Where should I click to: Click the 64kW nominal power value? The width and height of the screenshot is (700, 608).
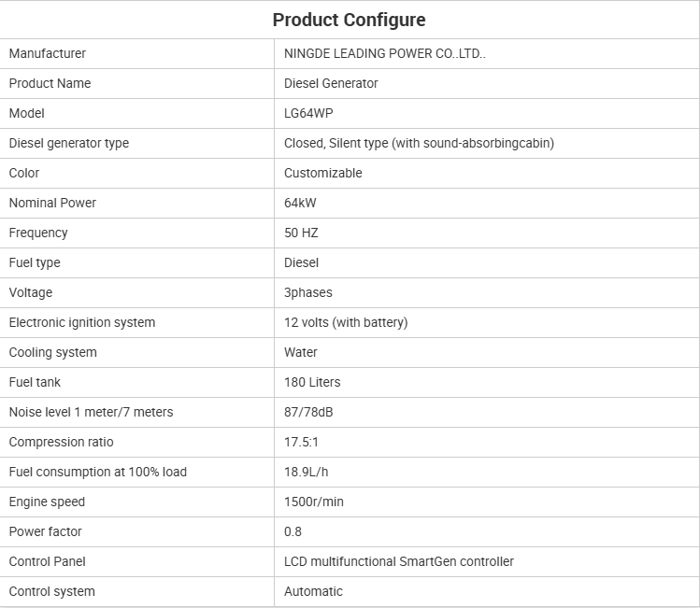[x=300, y=203]
